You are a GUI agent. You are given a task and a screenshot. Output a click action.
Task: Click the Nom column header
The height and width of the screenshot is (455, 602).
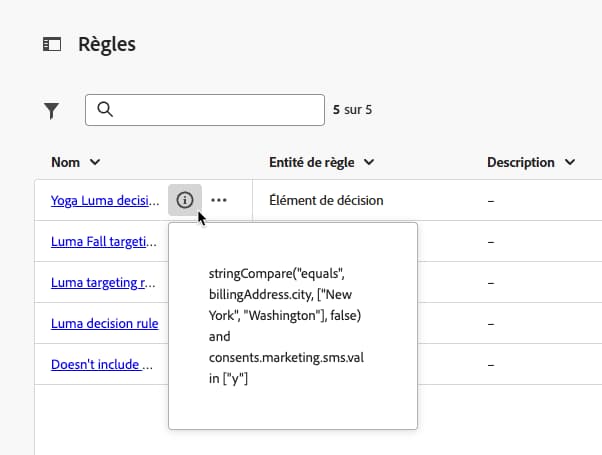click(65, 162)
